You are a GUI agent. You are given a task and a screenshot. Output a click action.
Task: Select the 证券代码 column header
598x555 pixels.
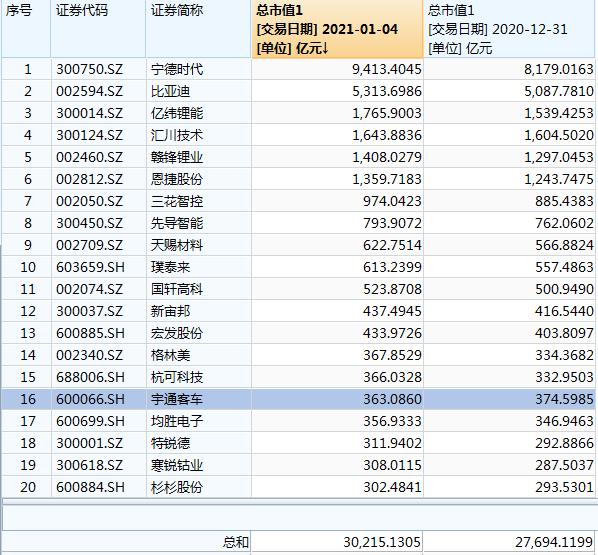98,29
